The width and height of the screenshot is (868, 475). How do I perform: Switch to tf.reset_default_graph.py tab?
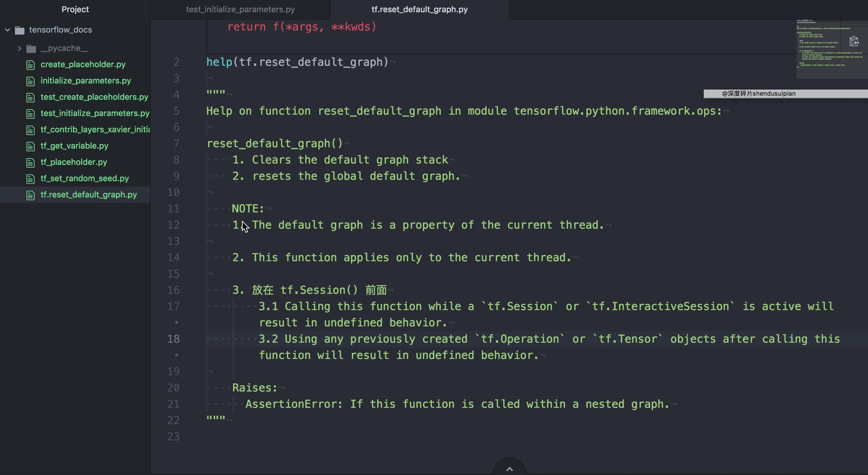(419, 9)
